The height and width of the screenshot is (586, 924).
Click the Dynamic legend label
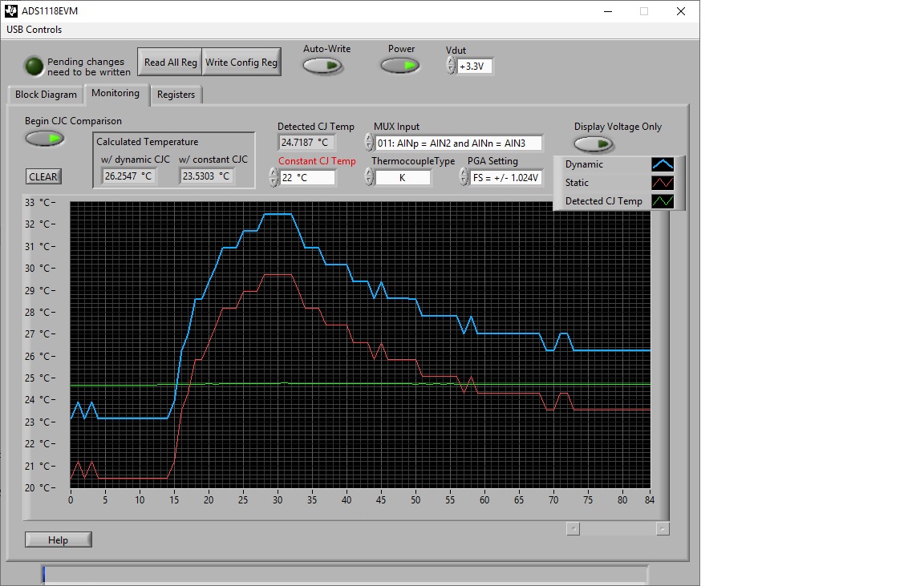[x=584, y=164]
